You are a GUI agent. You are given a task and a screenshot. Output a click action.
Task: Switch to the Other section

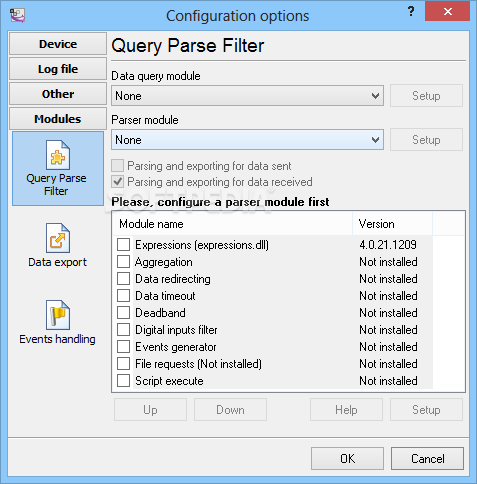[x=58, y=94]
